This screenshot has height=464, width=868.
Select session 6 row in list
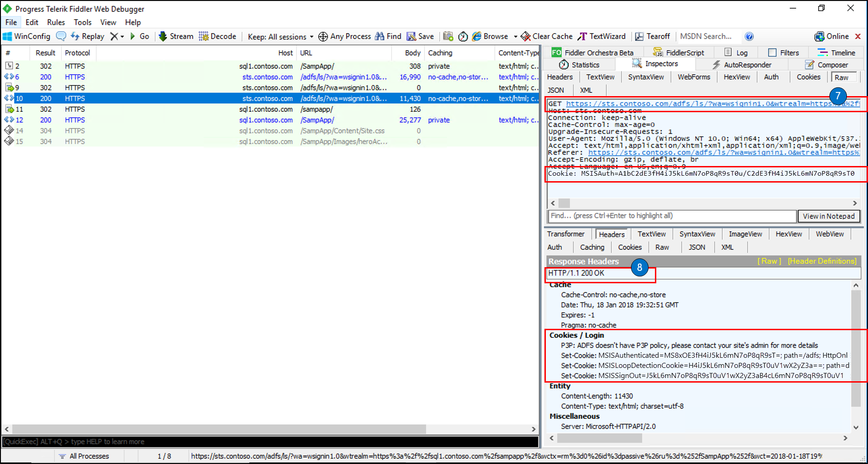click(270, 77)
